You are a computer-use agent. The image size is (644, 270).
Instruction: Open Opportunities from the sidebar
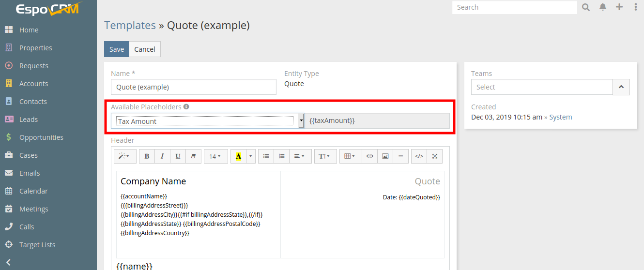[x=41, y=137]
